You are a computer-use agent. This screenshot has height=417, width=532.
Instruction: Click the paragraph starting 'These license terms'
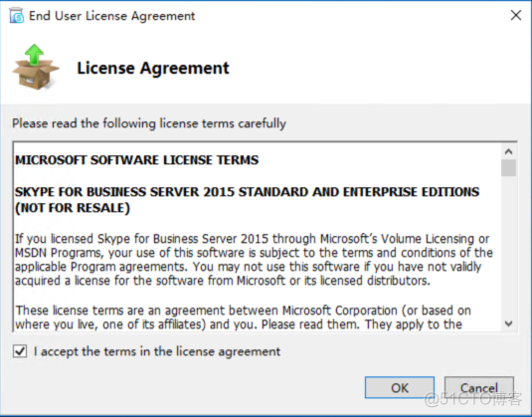click(x=244, y=317)
